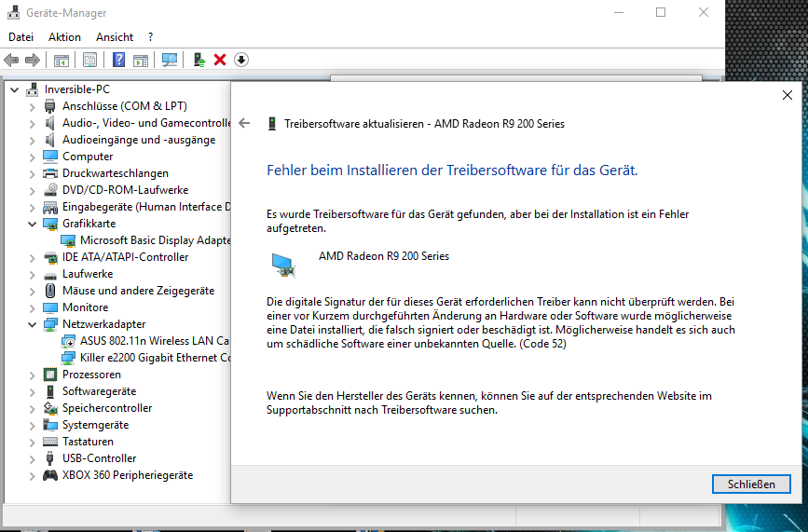Go back with the dialog's arrow button
Screen dimensions: 808x532
[245, 123]
